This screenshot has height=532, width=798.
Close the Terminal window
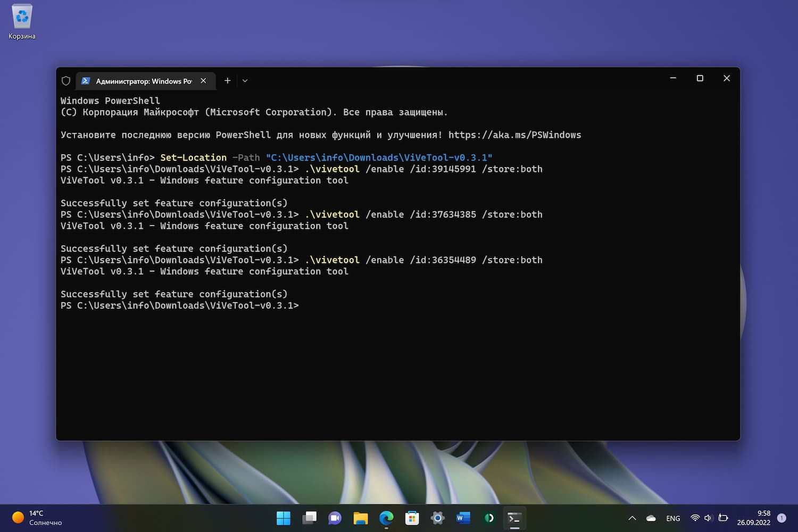pyautogui.click(x=727, y=78)
